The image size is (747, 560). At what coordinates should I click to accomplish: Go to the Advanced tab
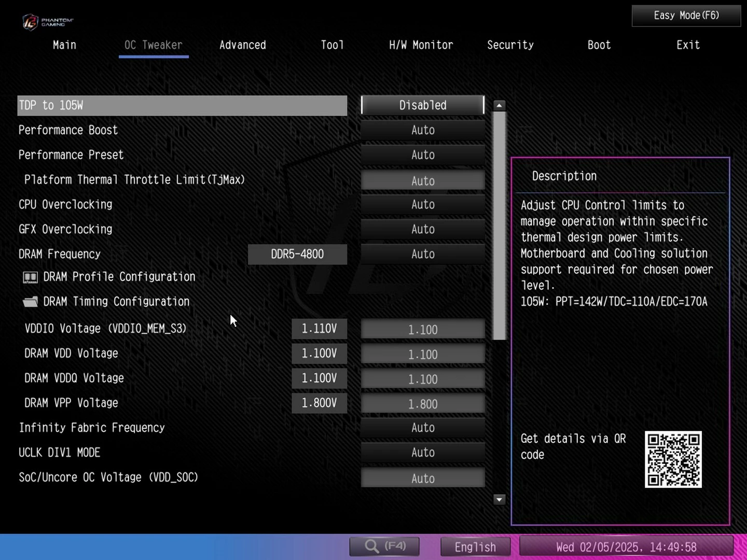point(242,45)
